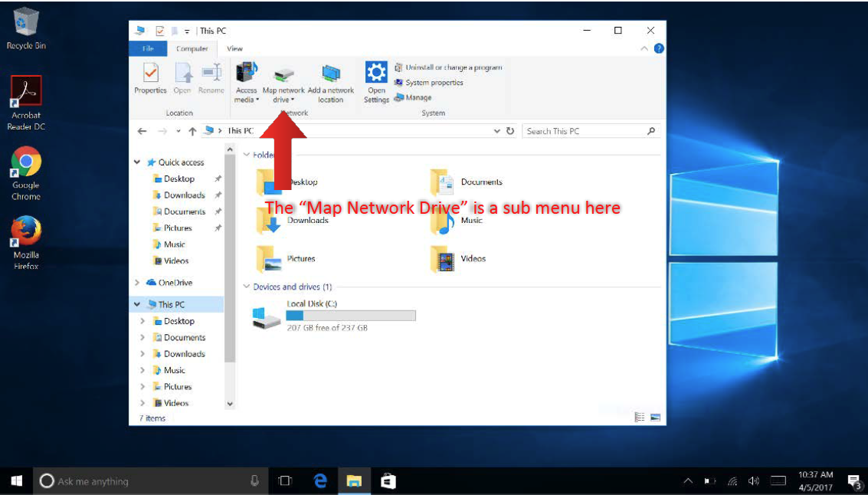868x495 pixels.
Task: Select the Documents folder in main pane
Action: tap(466, 182)
